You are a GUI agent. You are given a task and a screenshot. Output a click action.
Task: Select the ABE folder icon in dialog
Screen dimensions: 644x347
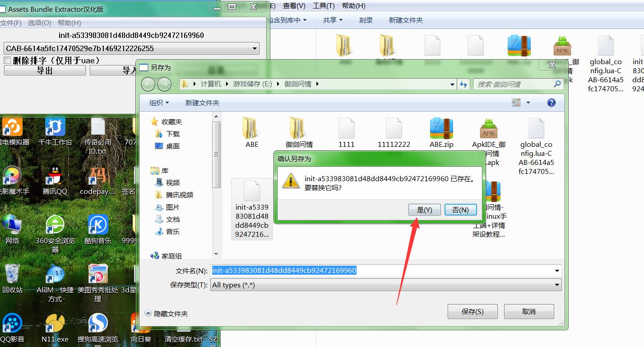tap(252, 128)
